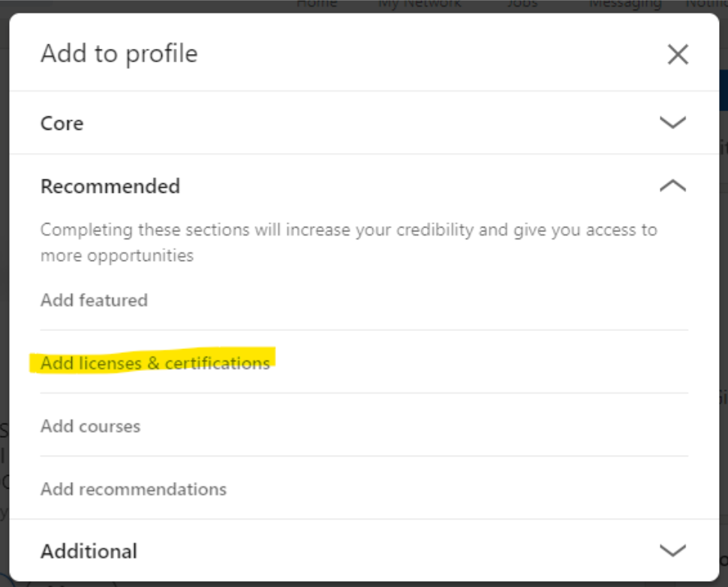Select Add courses

pos(91,426)
